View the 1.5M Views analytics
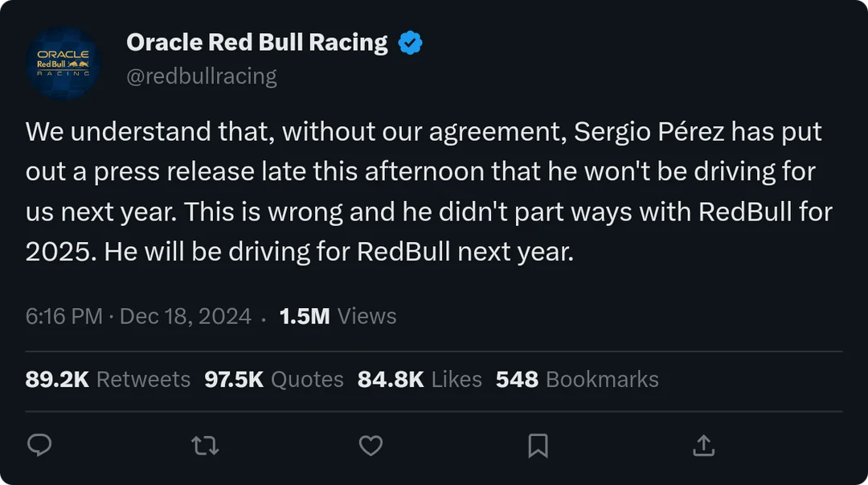This screenshot has height=485, width=868. [x=338, y=316]
